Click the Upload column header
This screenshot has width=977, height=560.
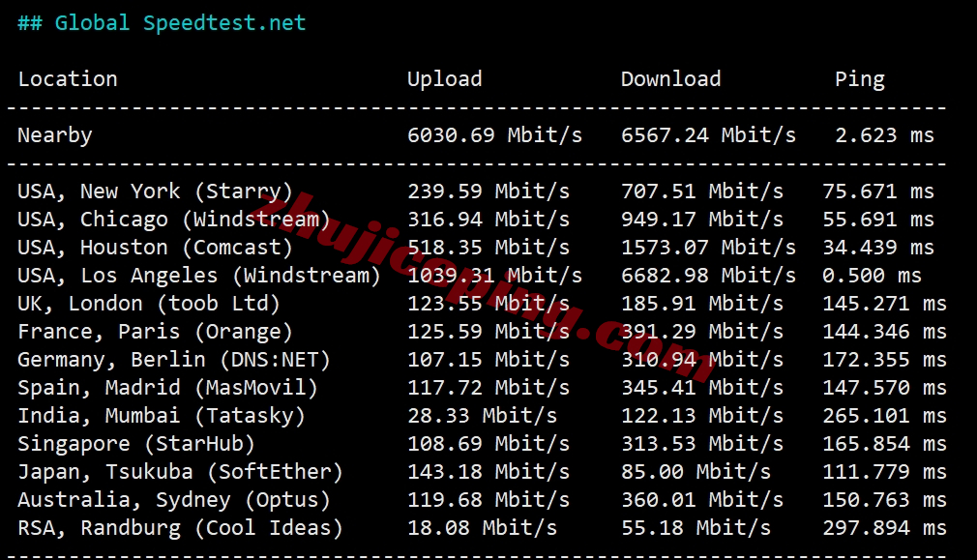click(x=444, y=79)
